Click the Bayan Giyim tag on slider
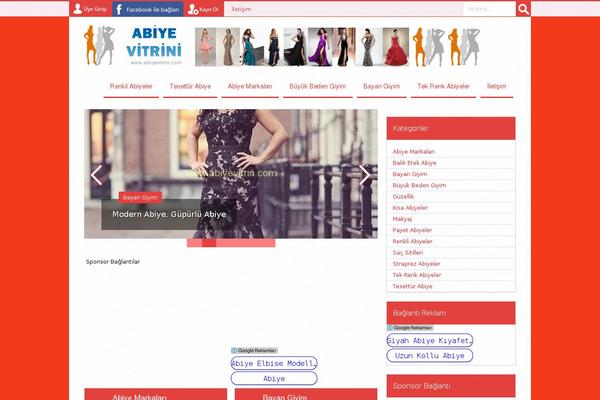The width and height of the screenshot is (600, 400). [x=140, y=198]
